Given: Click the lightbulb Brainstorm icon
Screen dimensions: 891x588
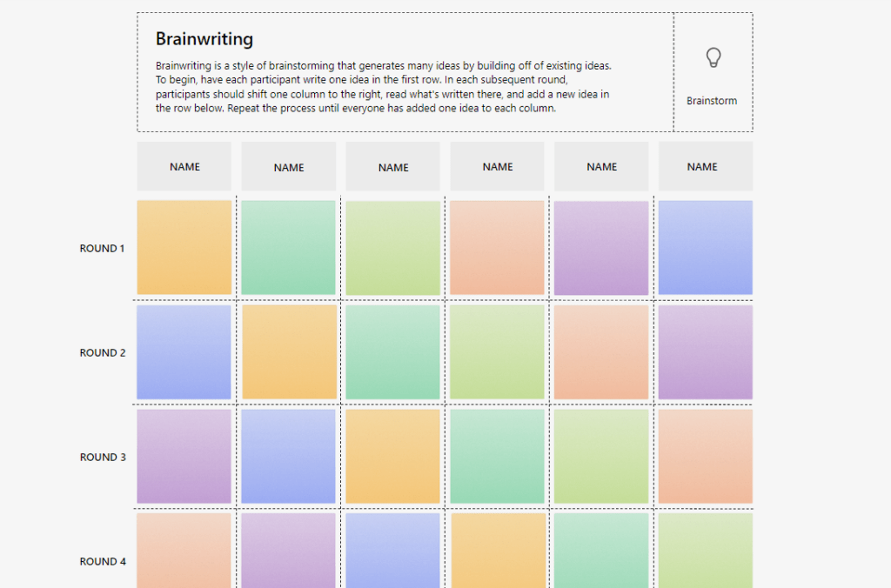Looking at the screenshot, I should [x=713, y=58].
